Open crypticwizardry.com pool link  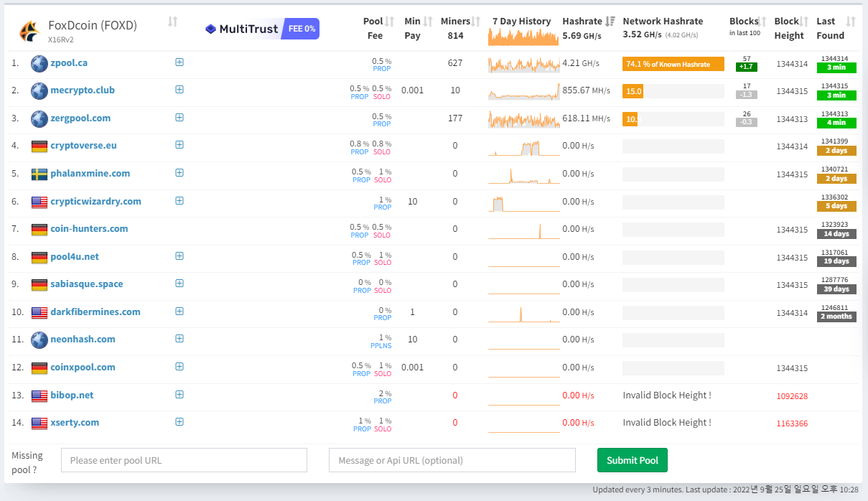pyautogui.click(x=95, y=202)
